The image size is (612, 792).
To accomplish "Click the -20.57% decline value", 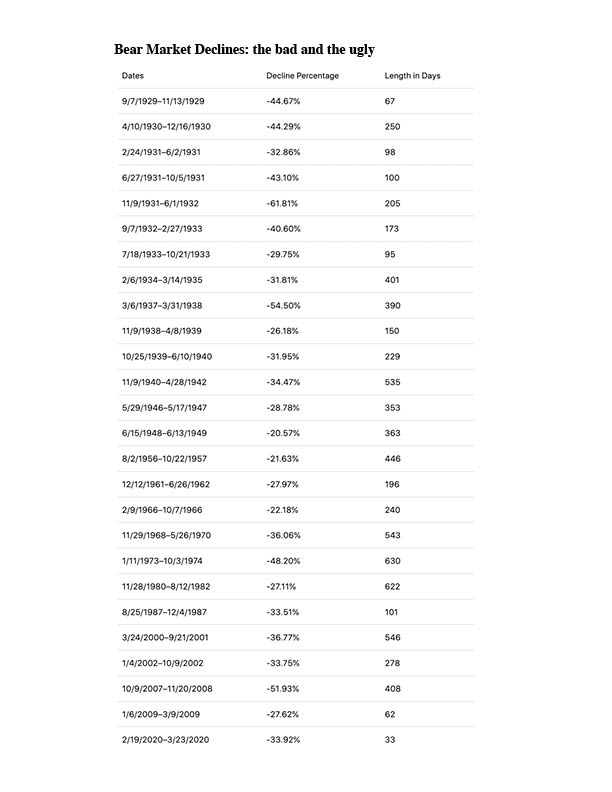I will click(283, 433).
